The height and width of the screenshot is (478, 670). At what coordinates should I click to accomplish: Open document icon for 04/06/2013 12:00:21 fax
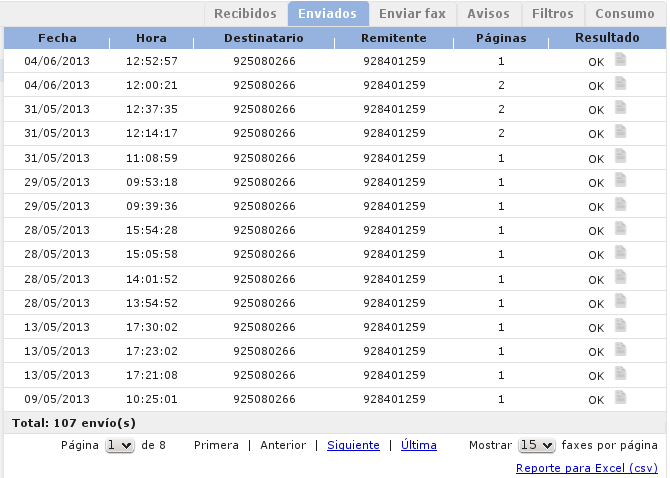pos(621,84)
